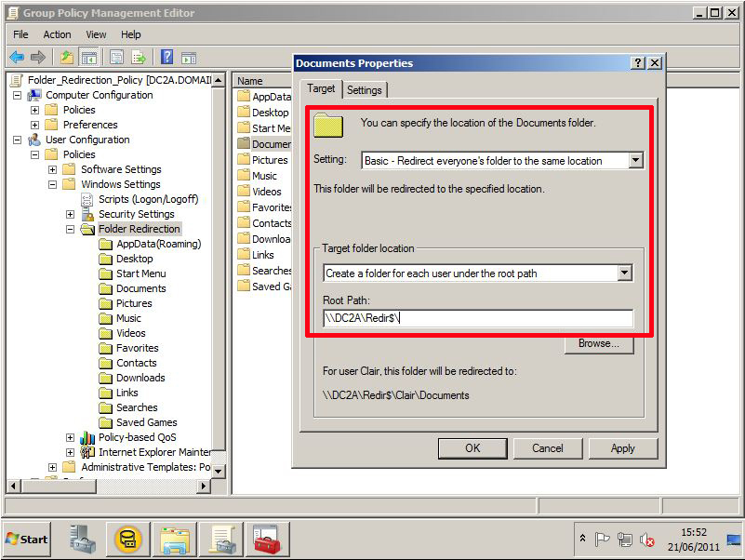Click the network tray icon
745x560 pixels.
click(625, 540)
